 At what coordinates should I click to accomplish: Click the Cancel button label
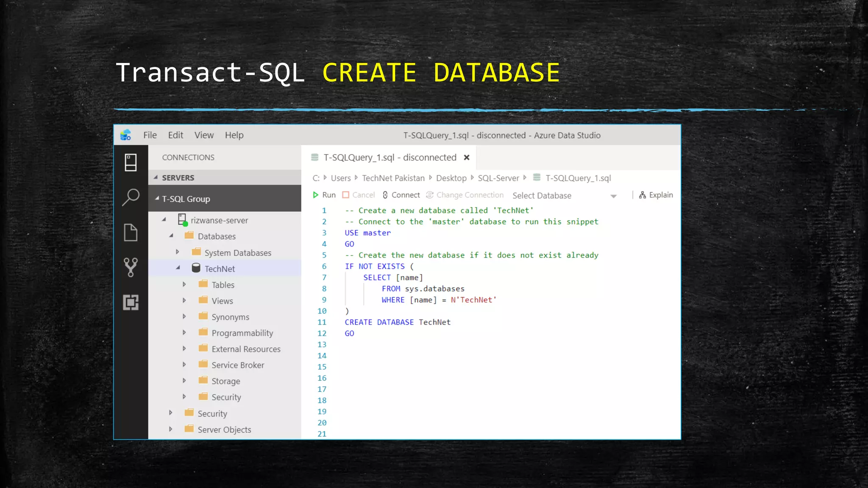click(364, 195)
